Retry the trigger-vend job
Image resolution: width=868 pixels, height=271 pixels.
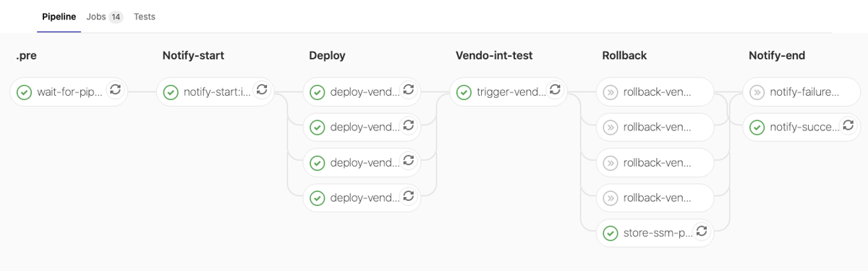click(555, 89)
